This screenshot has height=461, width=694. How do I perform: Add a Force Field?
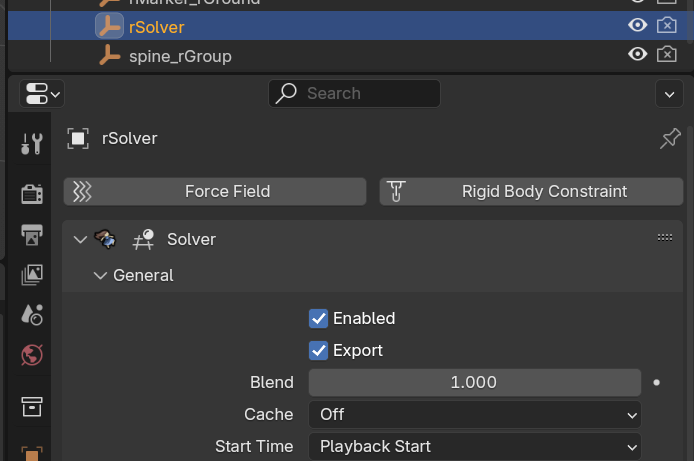point(215,191)
